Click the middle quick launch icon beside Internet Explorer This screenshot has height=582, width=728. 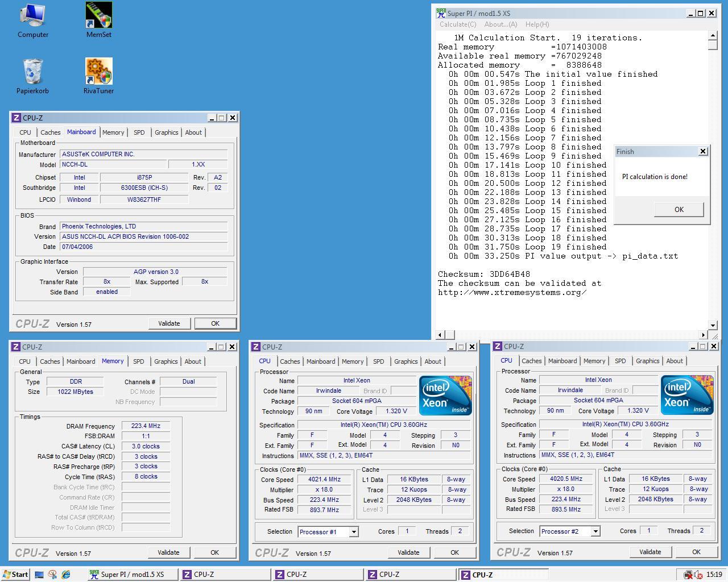53,575
